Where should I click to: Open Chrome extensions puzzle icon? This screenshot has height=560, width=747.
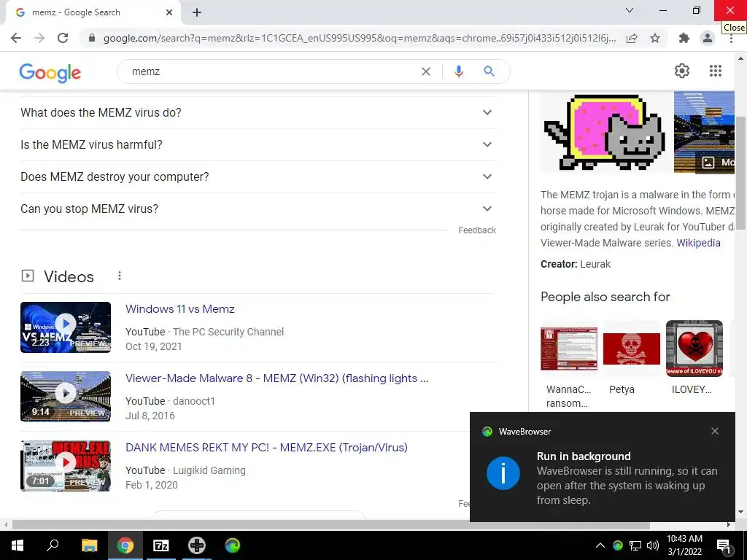pos(684,38)
